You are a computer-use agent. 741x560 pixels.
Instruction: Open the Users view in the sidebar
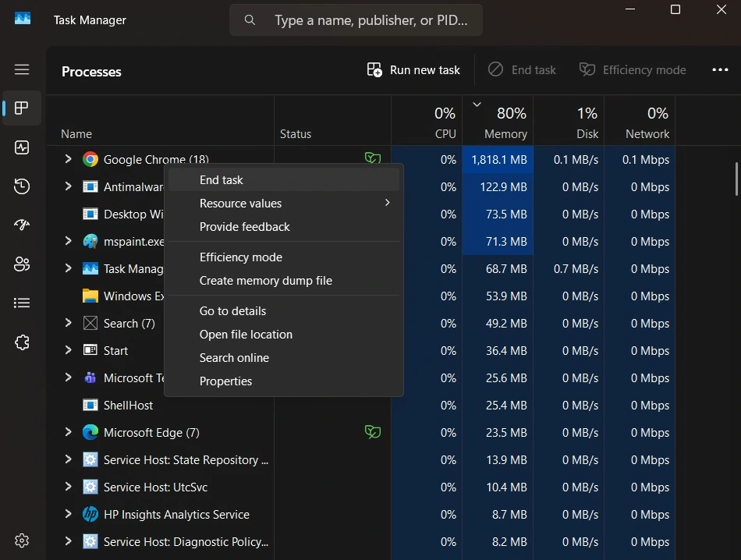(22, 264)
